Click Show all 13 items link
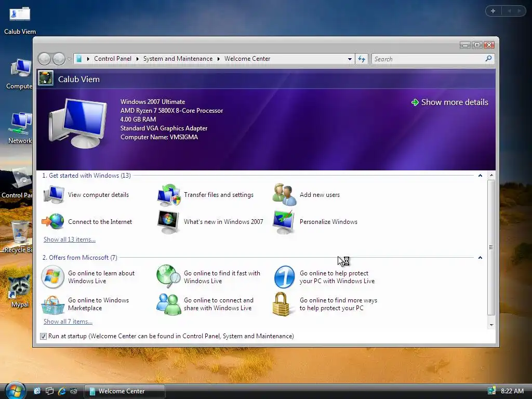This screenshot has width=532, height=399. (x=70, y=240)
